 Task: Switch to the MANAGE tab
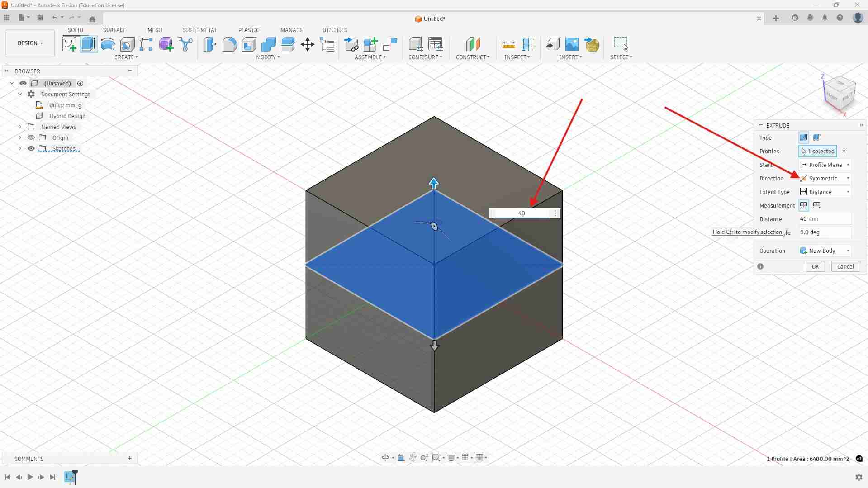coord(292,30)
